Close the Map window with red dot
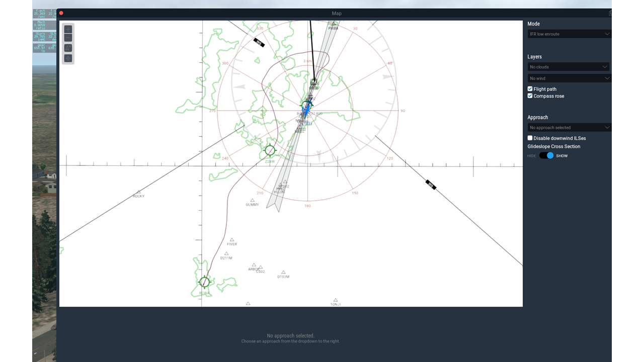644x362 pixels. [x=61, y=13]
